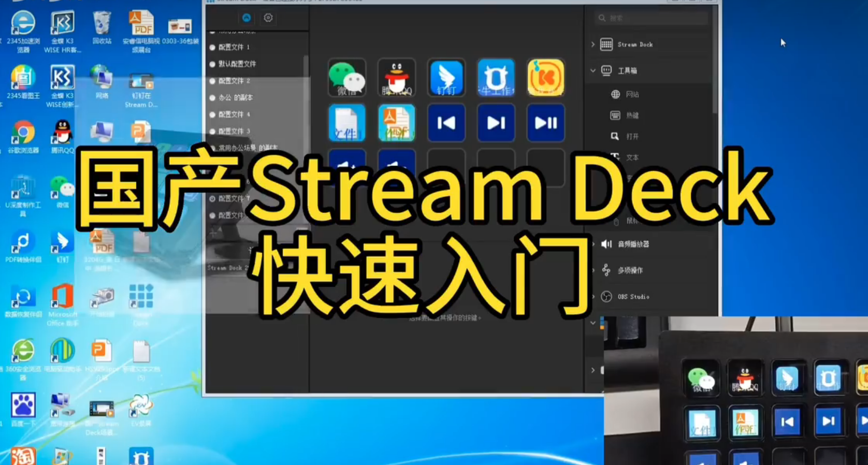The image size is (868, 465).
Task: Open the 百度一下 desktop shortcut
Action: [23, 410]
